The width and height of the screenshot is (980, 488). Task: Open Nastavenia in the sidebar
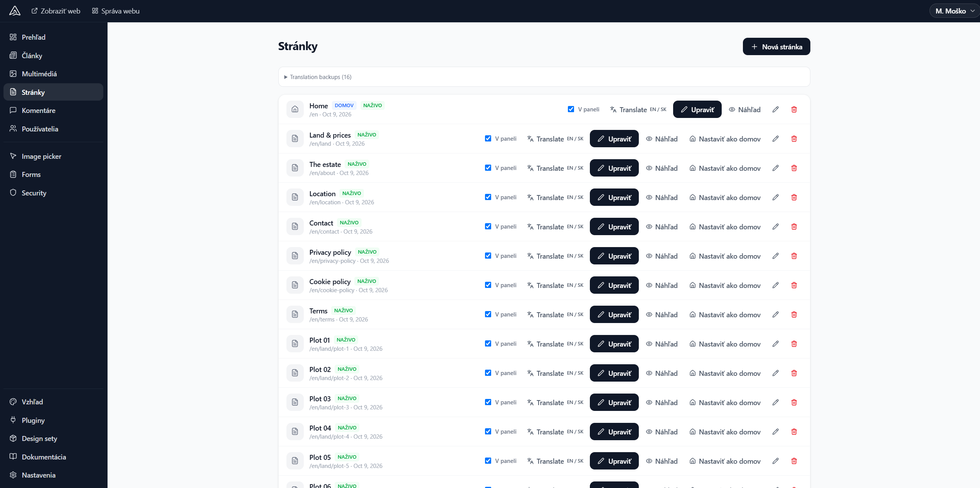point(53,475)
